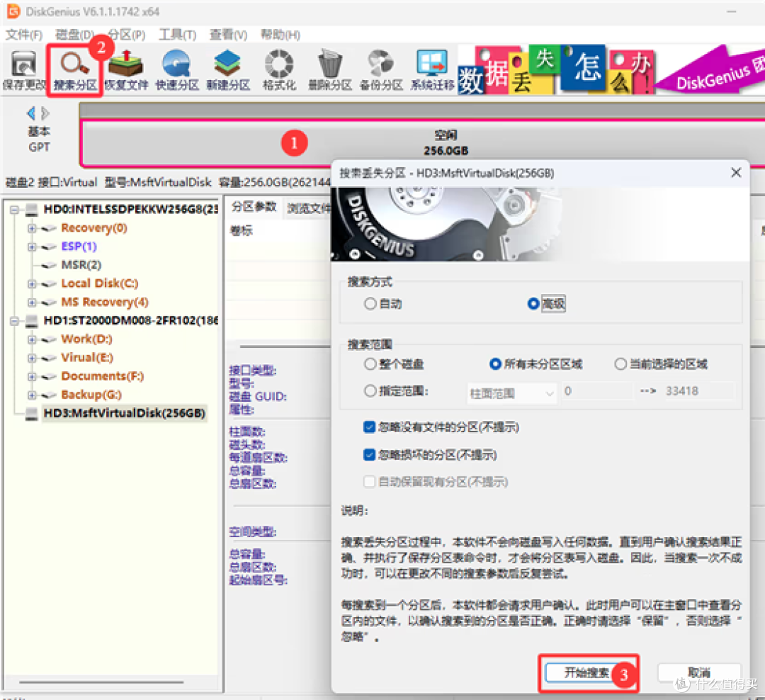Select the 格式化 format tool
This screenshot has width=765, height=700.
(279, 70)
